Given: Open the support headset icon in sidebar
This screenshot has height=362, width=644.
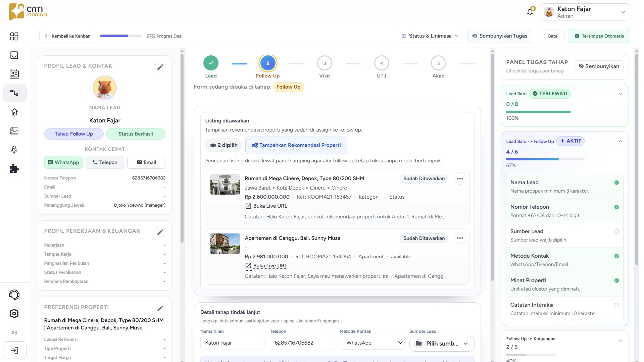Looking at the screenshot, I should [x=14, y=295].
